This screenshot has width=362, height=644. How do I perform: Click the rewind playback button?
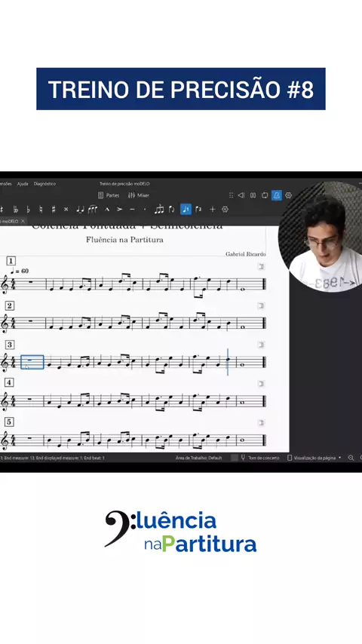(241, 195)
